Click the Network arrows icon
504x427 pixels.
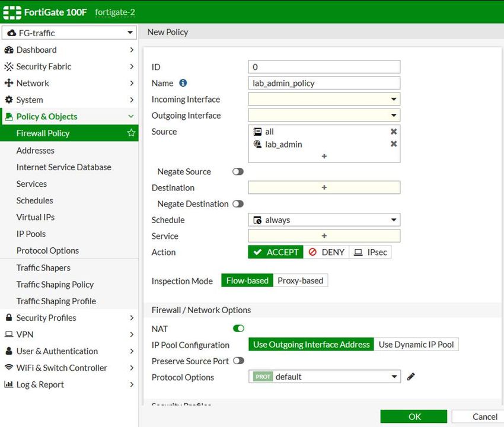(9, 83)
